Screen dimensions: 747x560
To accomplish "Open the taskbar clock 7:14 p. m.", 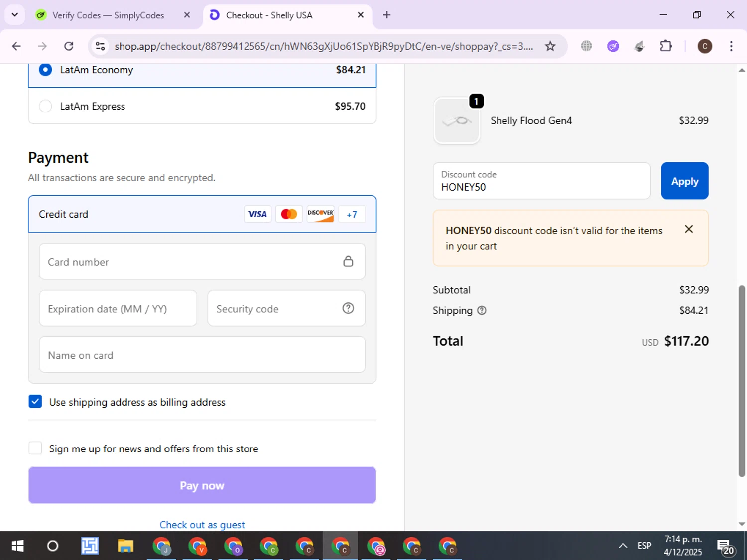I will click(x=683, y=546).
